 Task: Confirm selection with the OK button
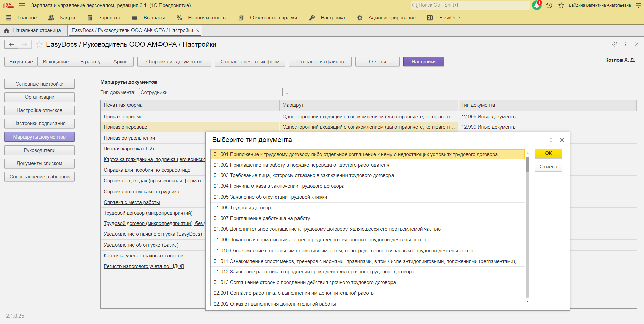548,153
